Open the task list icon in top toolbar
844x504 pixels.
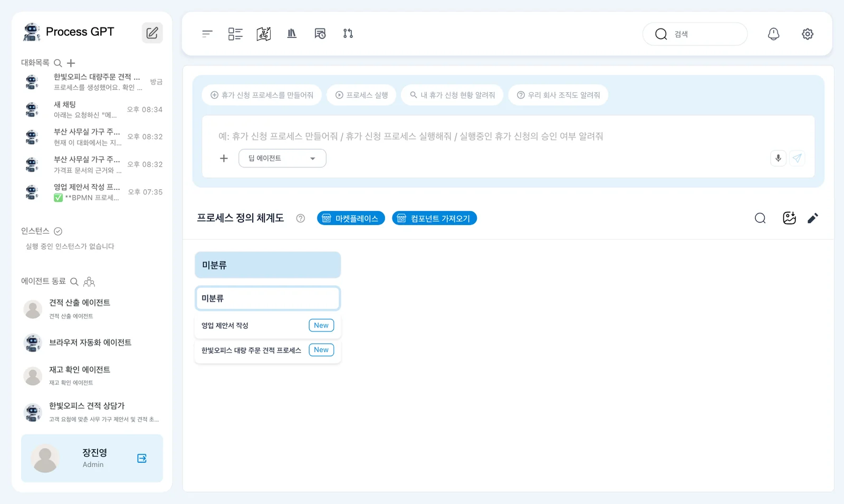pos(235,34)
